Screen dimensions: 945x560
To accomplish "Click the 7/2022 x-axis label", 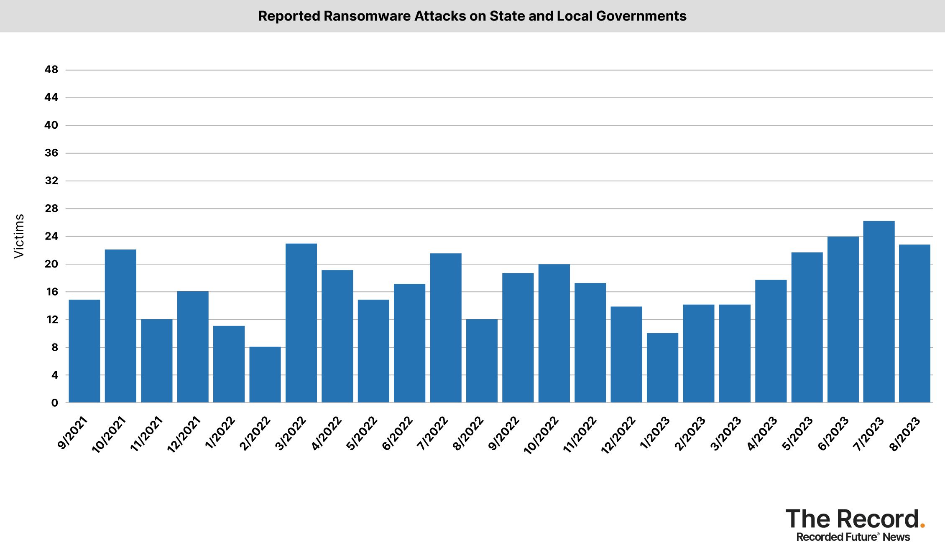I will click(x=433, y=433).
